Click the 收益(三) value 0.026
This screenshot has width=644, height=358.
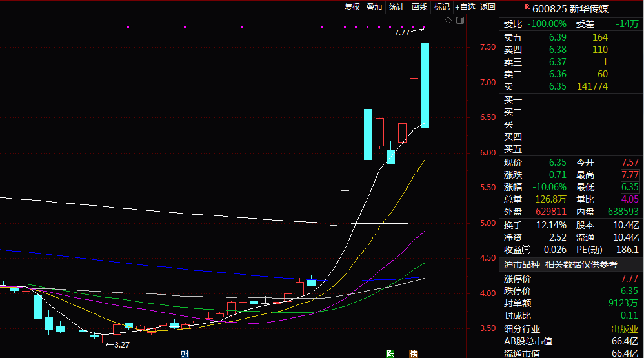click(556, 250)
